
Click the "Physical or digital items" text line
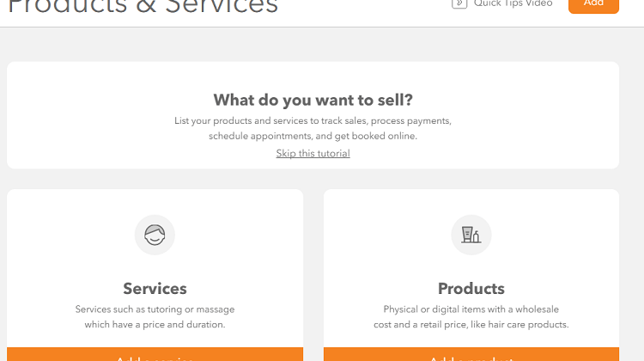[x=471, y=309]
